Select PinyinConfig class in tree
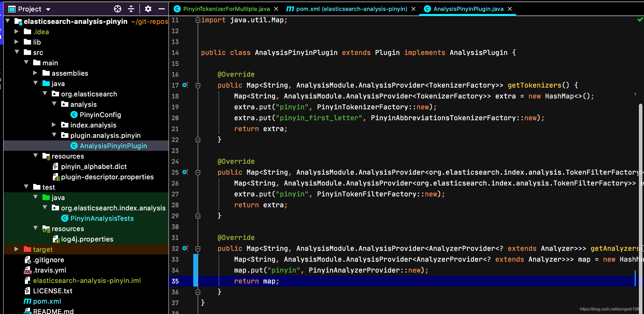644x314 pixels. [x=100, y=115]
